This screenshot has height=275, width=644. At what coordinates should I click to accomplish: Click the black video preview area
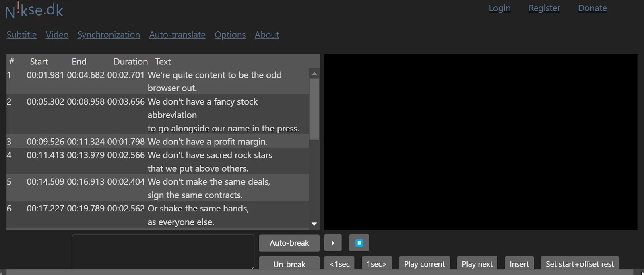pos(481,142)
